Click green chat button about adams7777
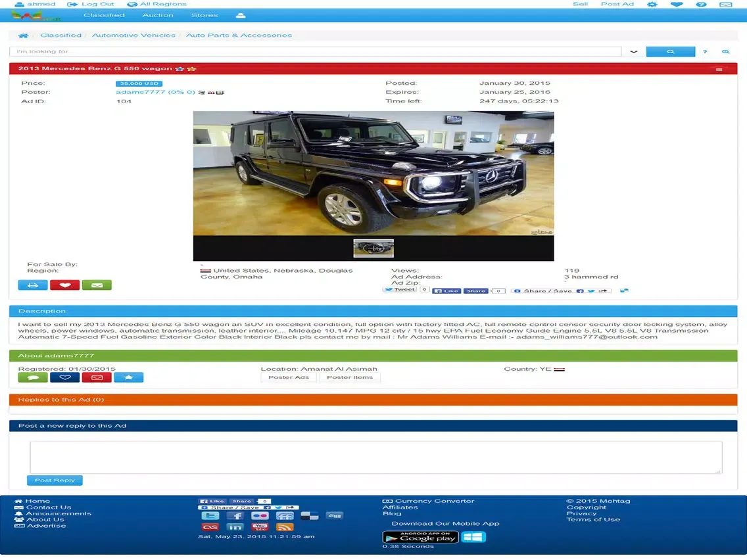The height and width of the screenshot is (560, 747). pos(33,377)
